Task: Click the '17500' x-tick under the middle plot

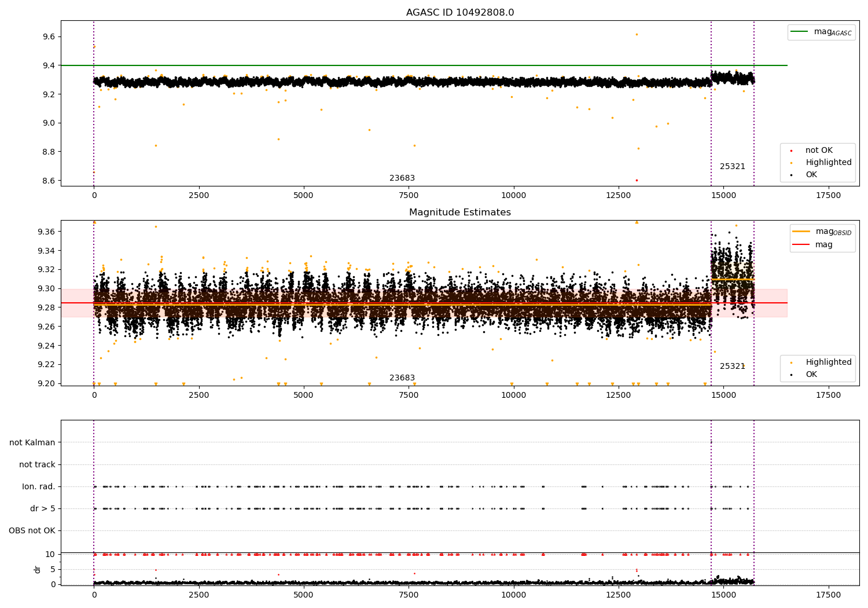Action: tap(828, 395)
